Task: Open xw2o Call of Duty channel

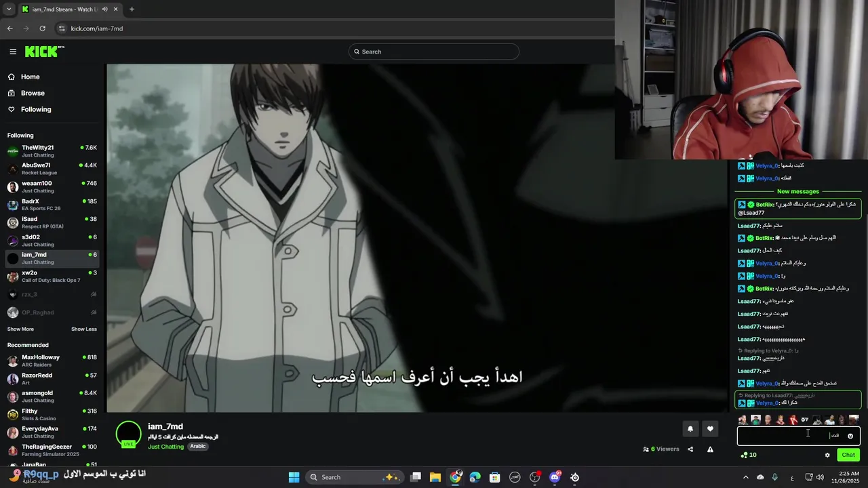Action: click(x=52, y=277)
